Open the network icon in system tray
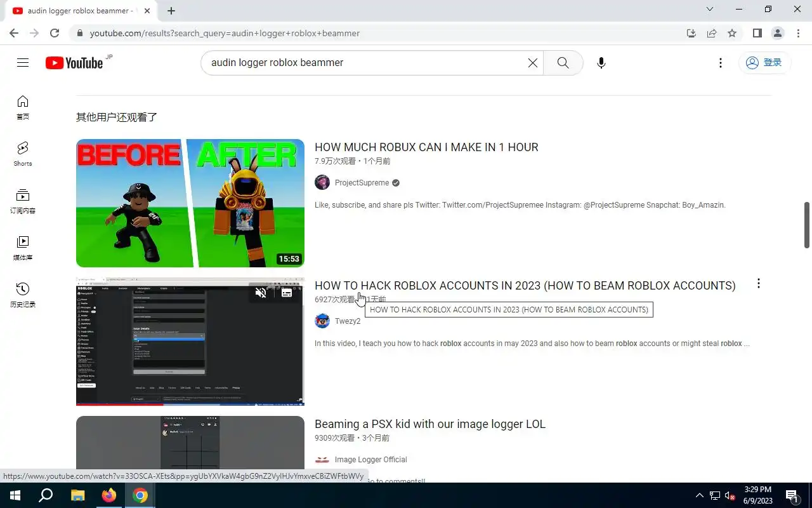 point(715,495)
